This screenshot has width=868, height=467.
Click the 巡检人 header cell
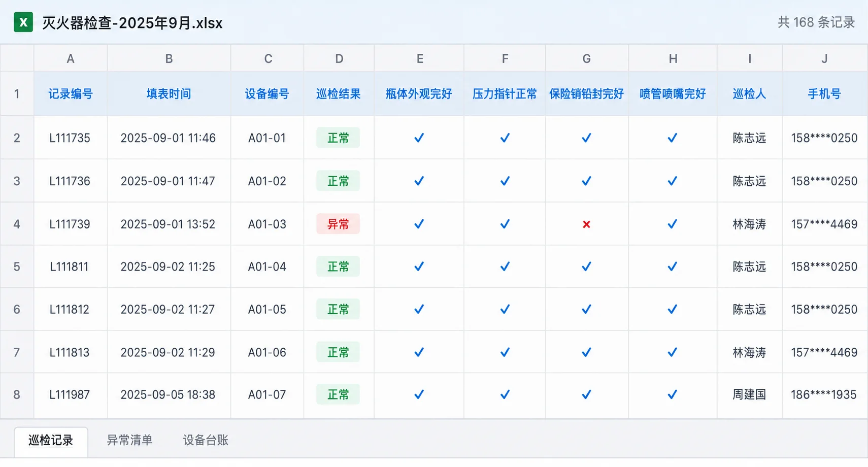749,94
